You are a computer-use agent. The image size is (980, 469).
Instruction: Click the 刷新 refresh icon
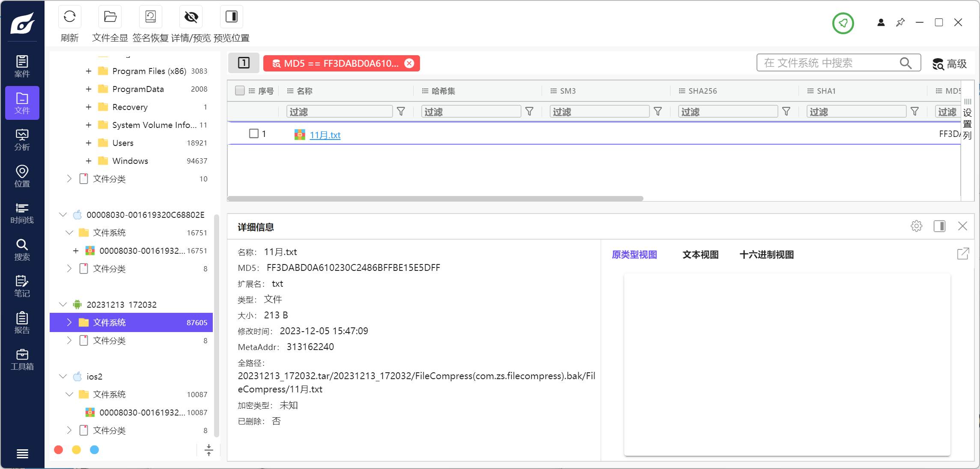point(69,17)
